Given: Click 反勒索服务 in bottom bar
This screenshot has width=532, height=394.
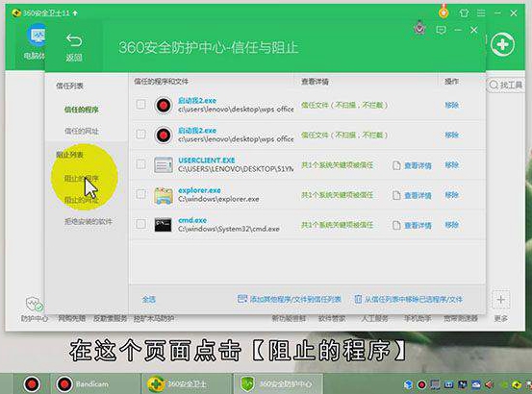Looking at the screenshot, I should pos(111,318).
